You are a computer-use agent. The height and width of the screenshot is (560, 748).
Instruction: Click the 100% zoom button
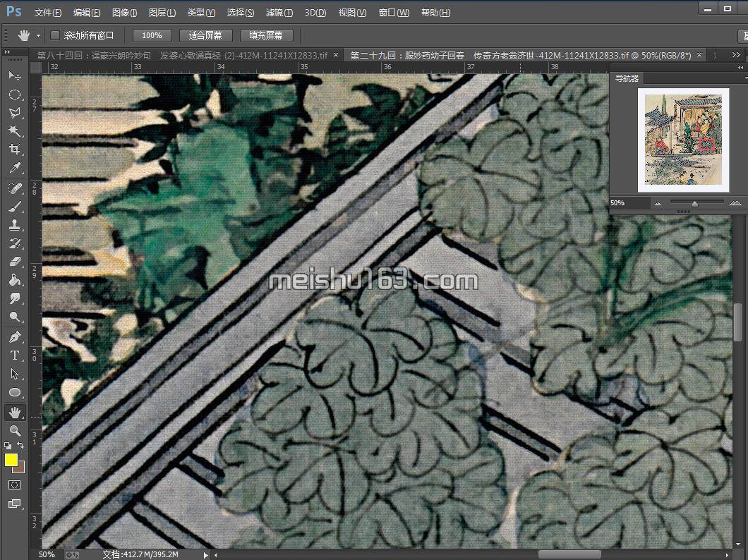(152, 35)
